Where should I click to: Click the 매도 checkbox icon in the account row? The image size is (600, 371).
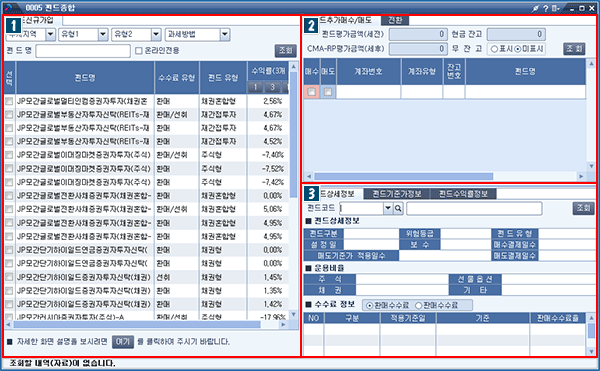tap(328, 92)
